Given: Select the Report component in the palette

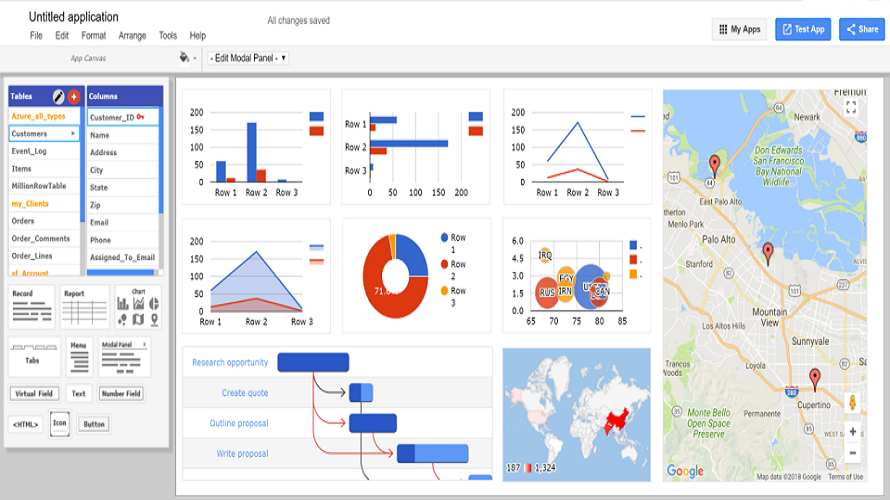Looking at the screenshot, I should click(85, 307).
